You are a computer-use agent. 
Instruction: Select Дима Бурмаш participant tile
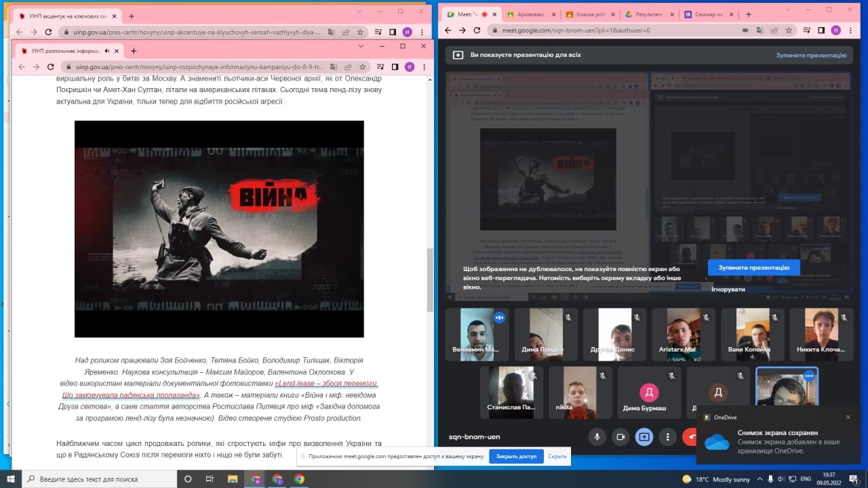click(649, 393)
